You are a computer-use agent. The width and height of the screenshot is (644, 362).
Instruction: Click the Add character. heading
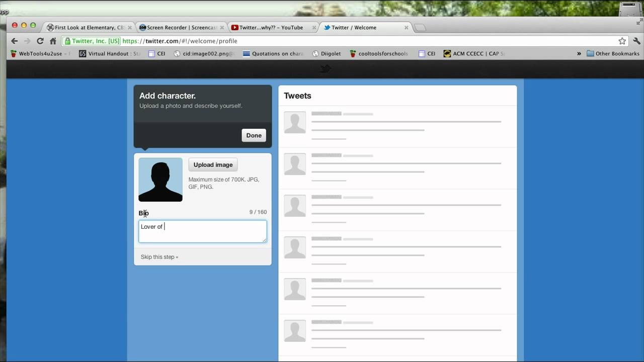[168, 96]
